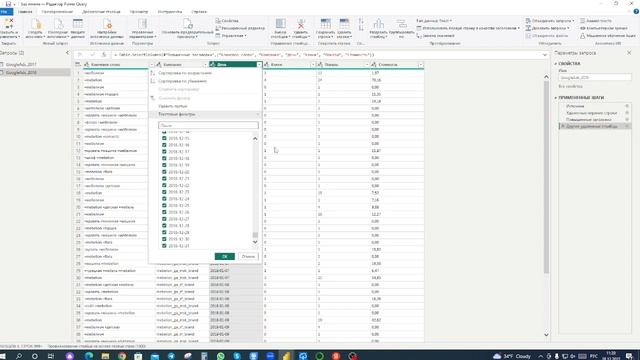Viewport: 640px width, 360px height.
Task: Click Windows search icon on taskbar
Action: pyautogui.click(x=19, y=356)
